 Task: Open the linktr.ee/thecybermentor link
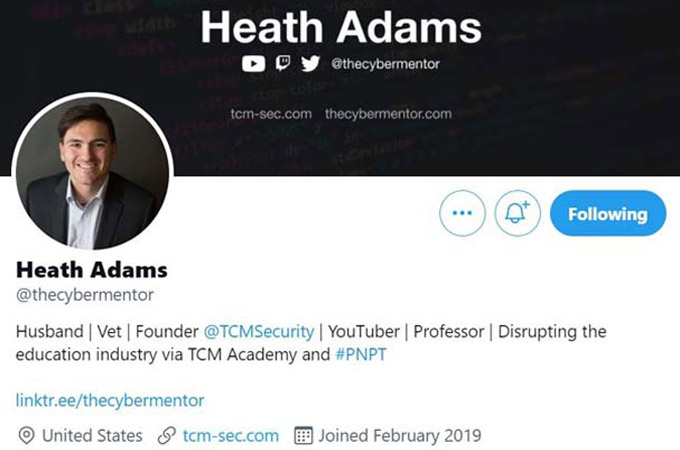[110, 400]
